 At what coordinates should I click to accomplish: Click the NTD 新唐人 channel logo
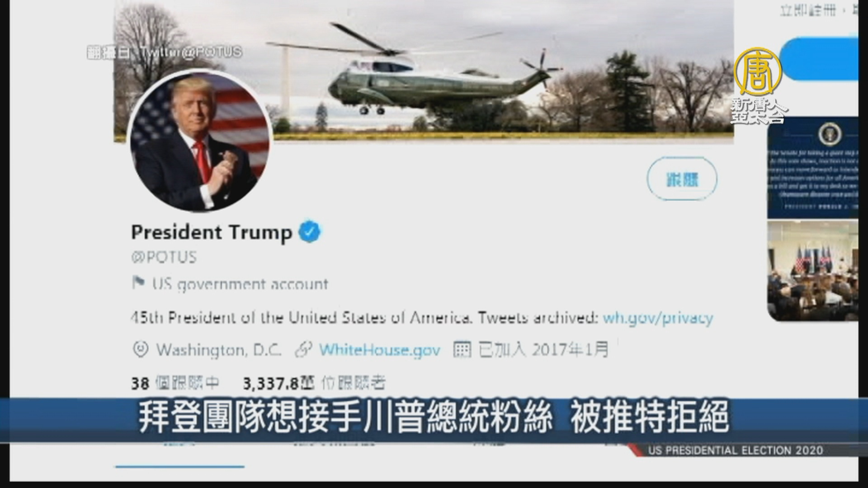[758, 85]
